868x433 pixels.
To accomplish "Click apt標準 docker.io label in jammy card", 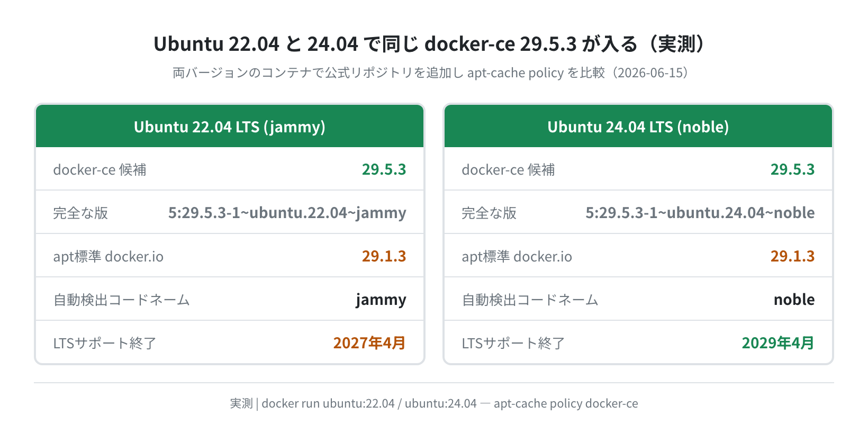I will tap(108, 256).
